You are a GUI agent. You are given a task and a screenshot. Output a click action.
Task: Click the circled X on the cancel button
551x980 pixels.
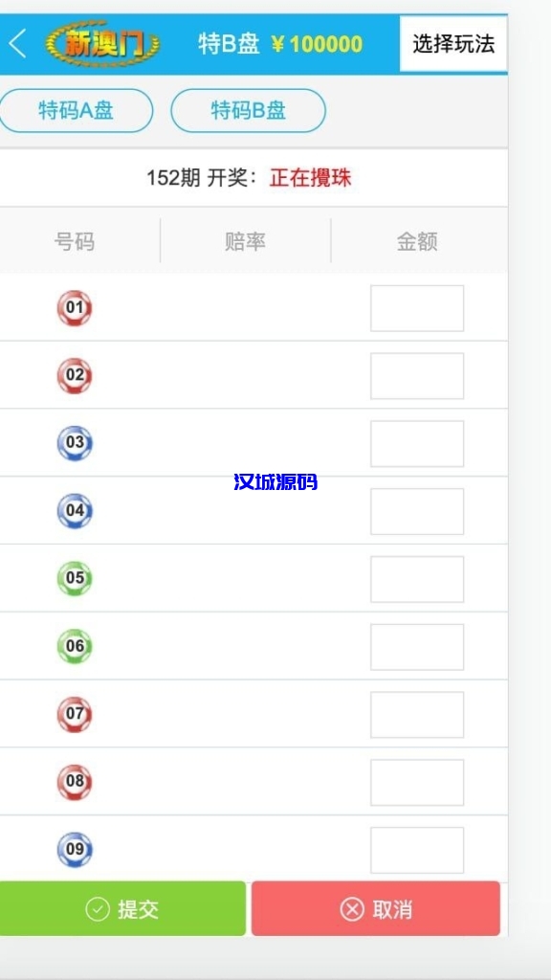click(x=353, y=908)
